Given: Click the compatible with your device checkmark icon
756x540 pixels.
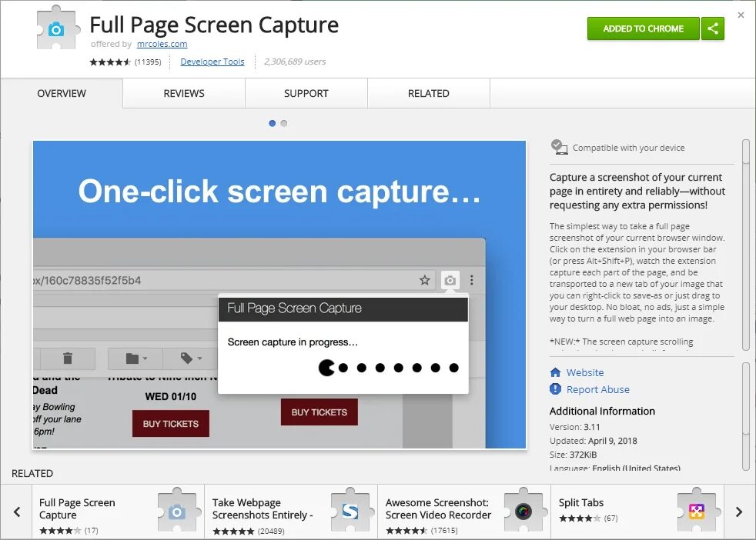Looking at the screenshot, I should coord(560,147).
